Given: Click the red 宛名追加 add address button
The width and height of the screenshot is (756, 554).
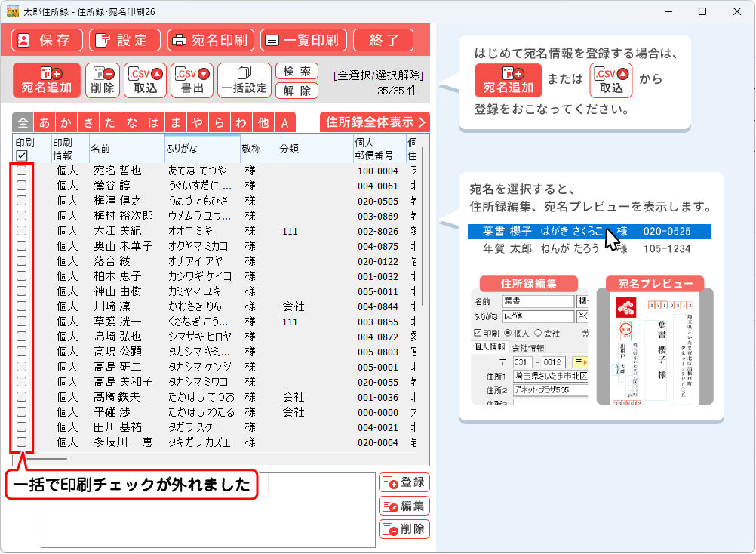Looking at the screenshot, I should pos(47,80).
